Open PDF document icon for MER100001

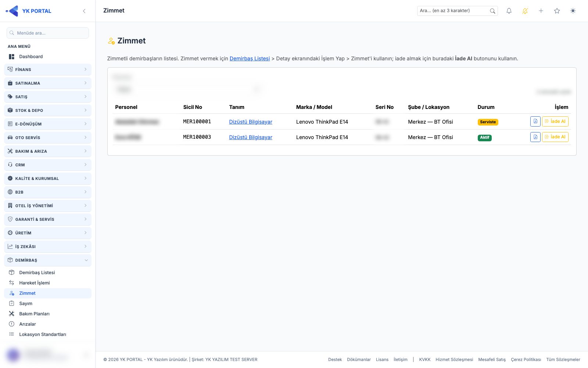(535, 121)
